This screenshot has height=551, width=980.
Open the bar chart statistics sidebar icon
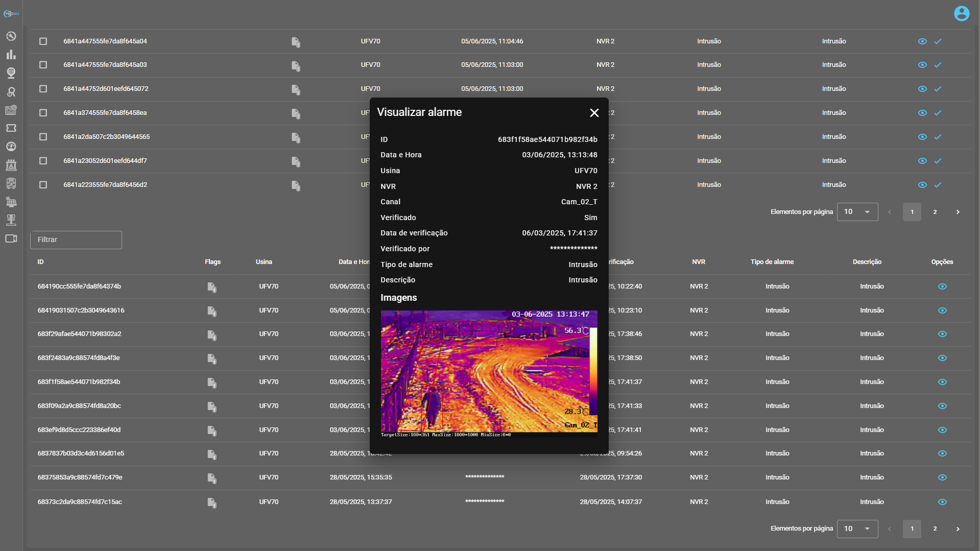coord(11,55)
